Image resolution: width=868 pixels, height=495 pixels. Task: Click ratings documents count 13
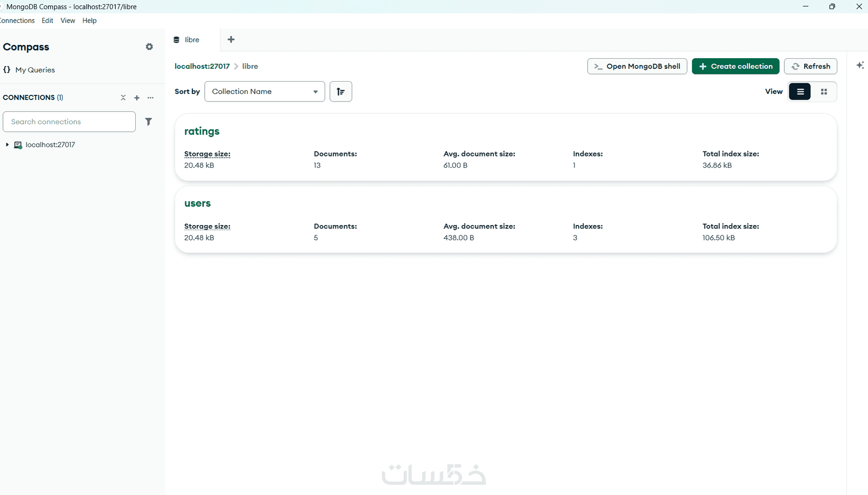317,165
